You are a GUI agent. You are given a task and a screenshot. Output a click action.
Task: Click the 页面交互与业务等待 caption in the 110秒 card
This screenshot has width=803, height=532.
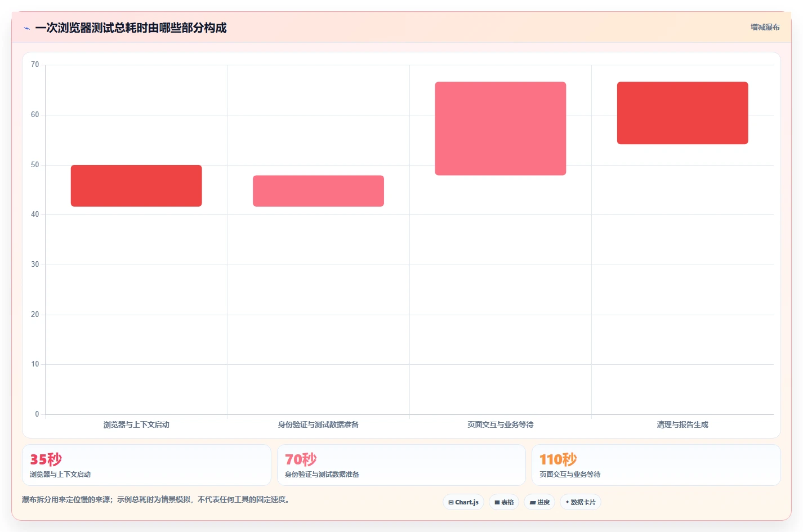pyautogui.click(x=570, y=475)
